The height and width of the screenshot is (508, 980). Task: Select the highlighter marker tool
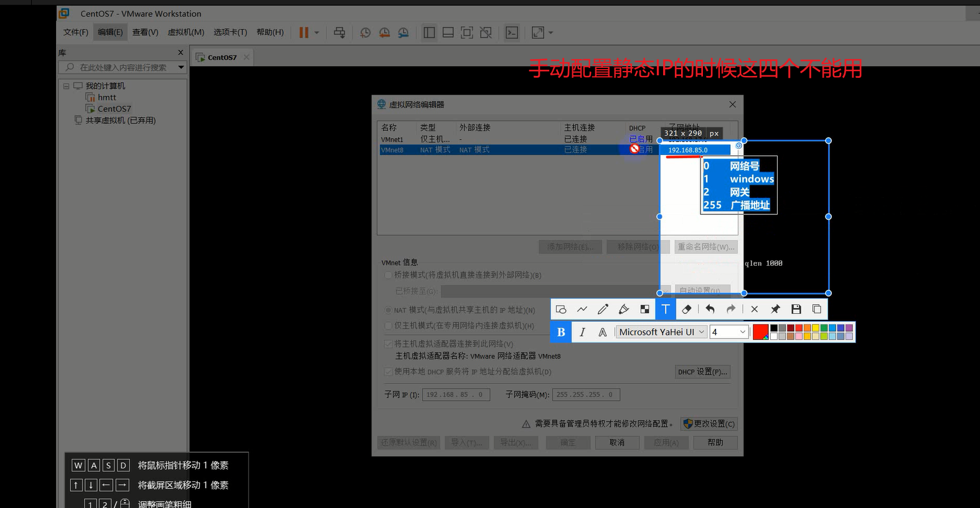pos(624,309)
